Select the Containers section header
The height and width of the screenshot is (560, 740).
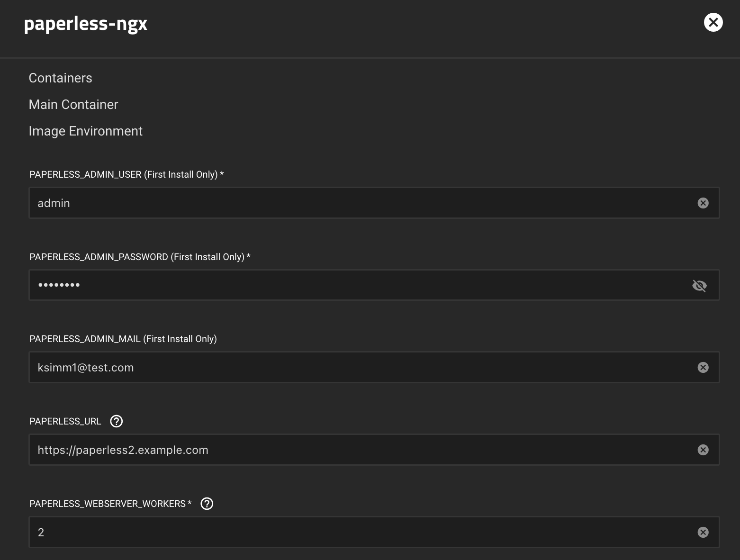[61, 78]
